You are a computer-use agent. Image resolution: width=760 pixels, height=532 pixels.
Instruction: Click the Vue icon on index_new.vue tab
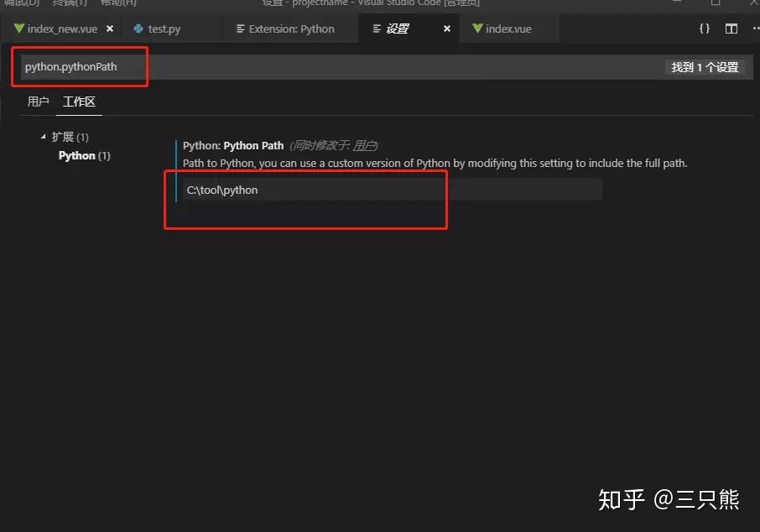pos(19,29)
